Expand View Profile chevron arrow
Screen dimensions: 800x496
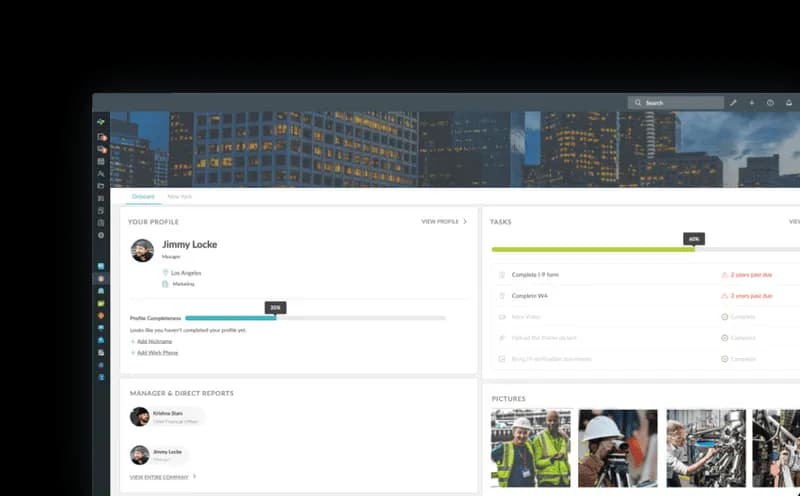tap(465, 221)
